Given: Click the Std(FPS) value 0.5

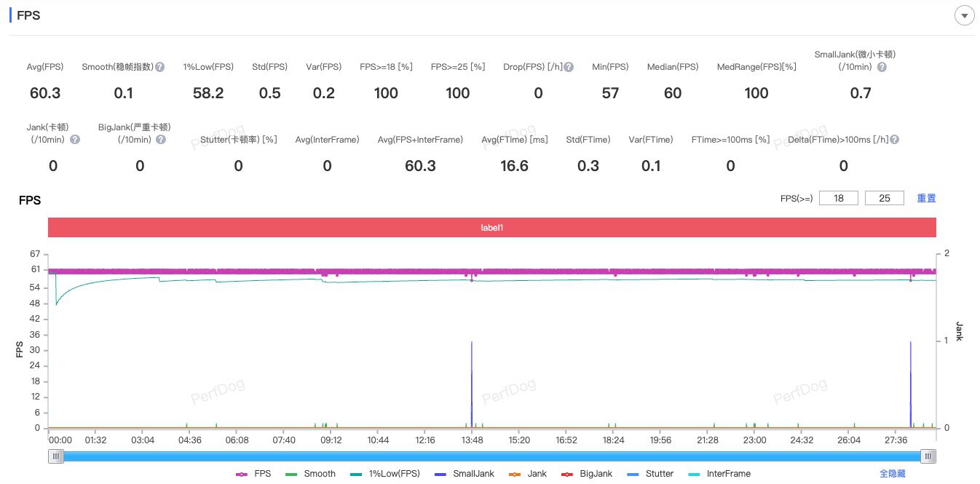Looking at the screenshot, I should coord(270,93).
